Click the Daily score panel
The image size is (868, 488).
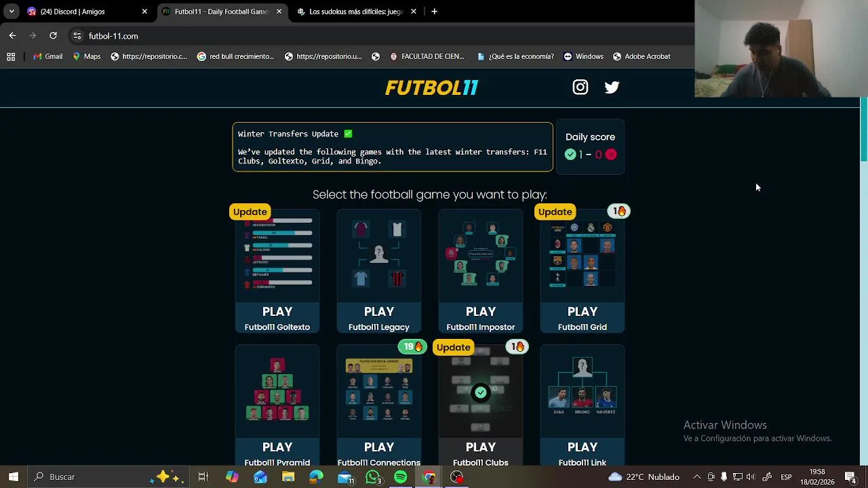point(591,146)
